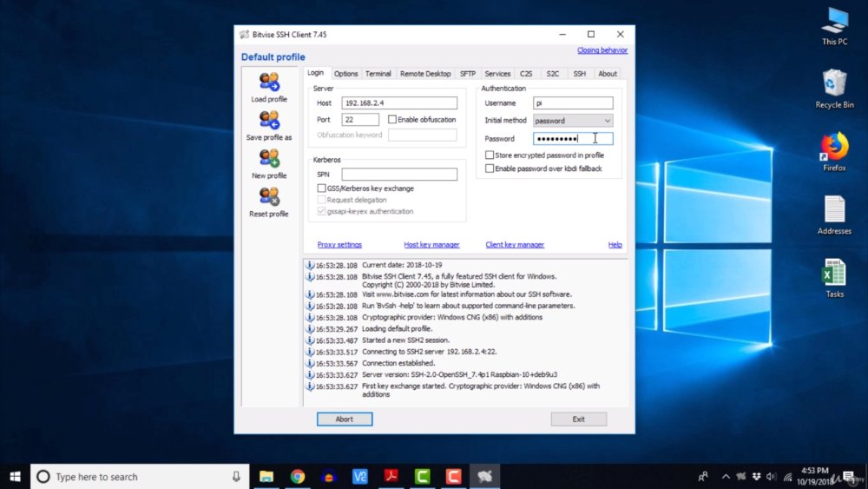
Task: Tick Store encrypted password in profile
Action: (490, 155)
